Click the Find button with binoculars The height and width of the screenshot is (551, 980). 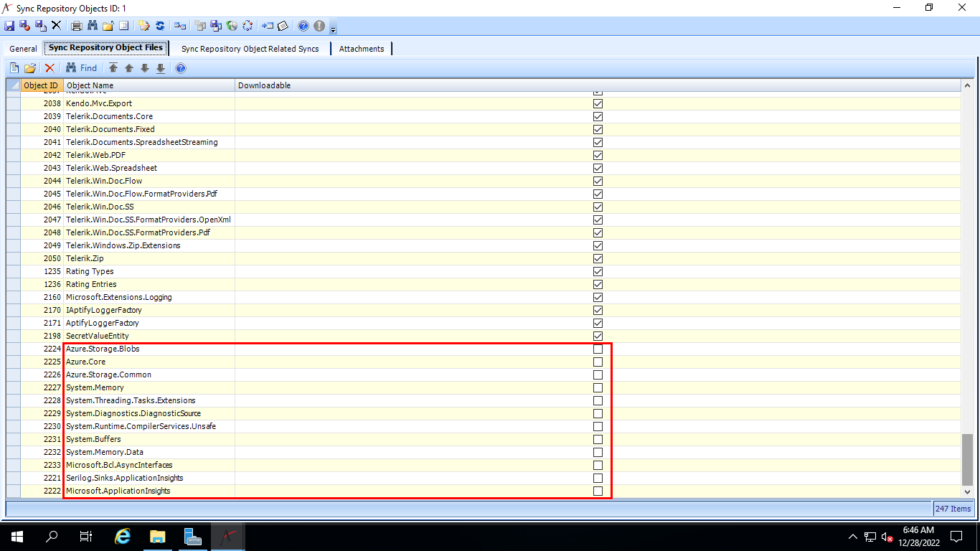point(81,68)
